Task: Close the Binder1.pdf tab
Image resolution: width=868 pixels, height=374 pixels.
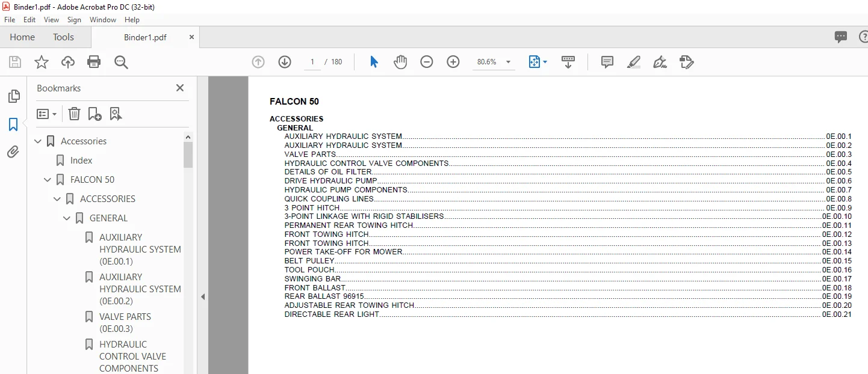Action: click(192, 37)
